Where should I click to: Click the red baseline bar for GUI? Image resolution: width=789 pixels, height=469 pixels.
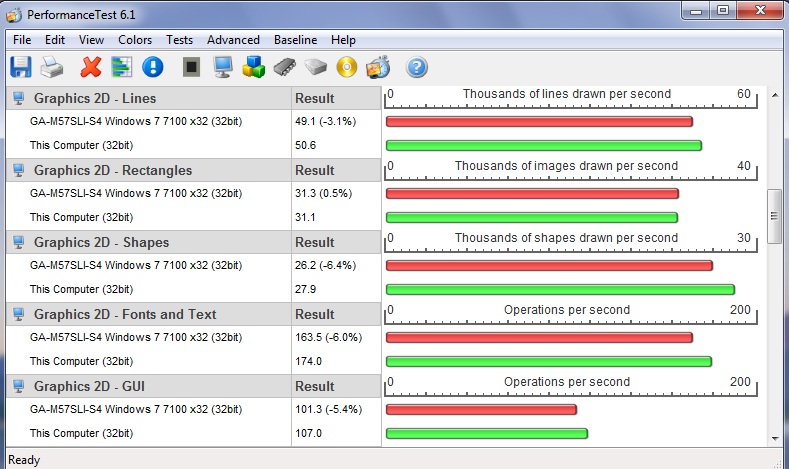coord(481,409)
